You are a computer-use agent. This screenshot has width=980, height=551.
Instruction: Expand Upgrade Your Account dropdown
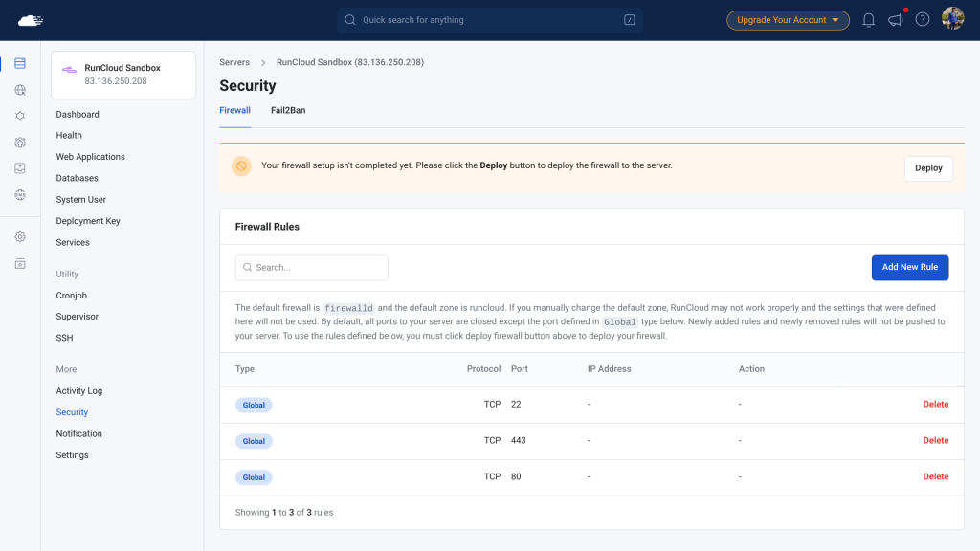coord(788,20)
